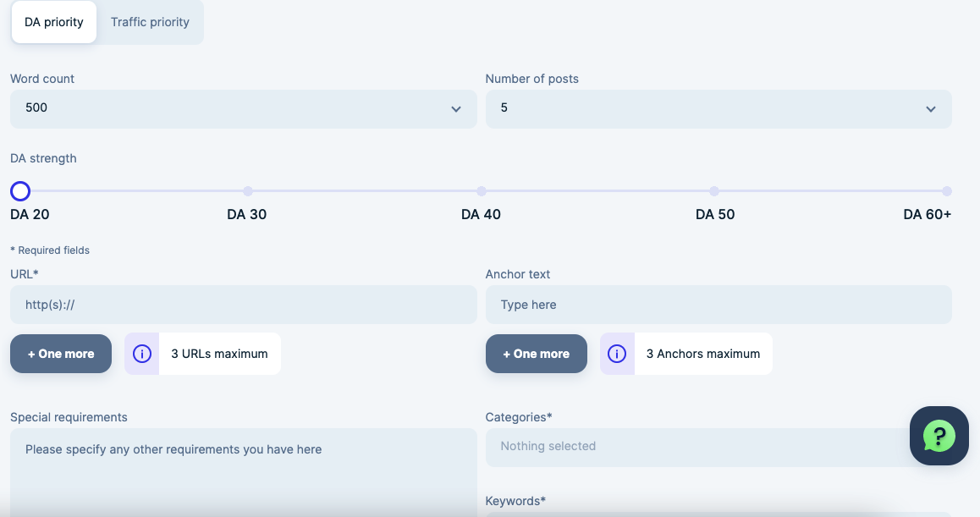Switch to the Traffic priority tab
Image resolution: width=980 pixels, height=517 pixels.
pyautogui.click(x=150, y=22)
